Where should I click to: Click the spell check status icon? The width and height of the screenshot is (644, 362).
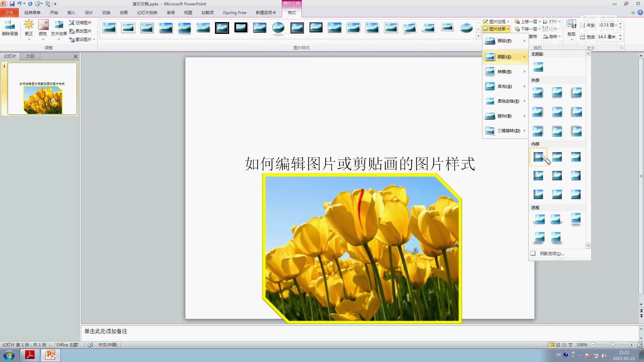(90, 345)
